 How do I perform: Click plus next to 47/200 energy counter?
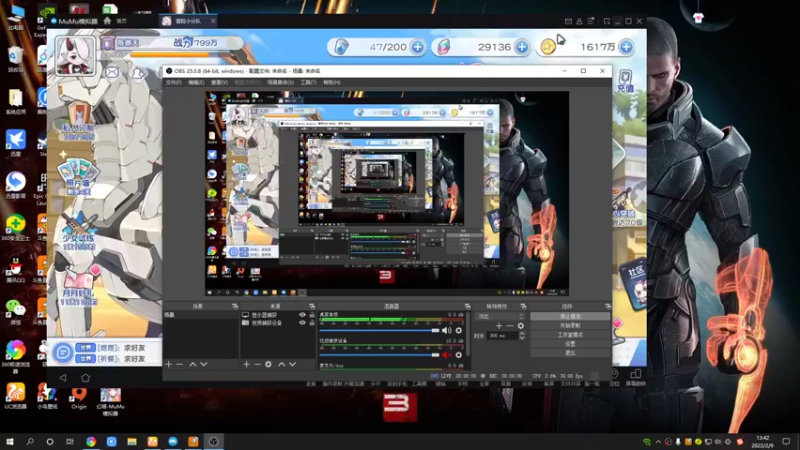[417, 46]
